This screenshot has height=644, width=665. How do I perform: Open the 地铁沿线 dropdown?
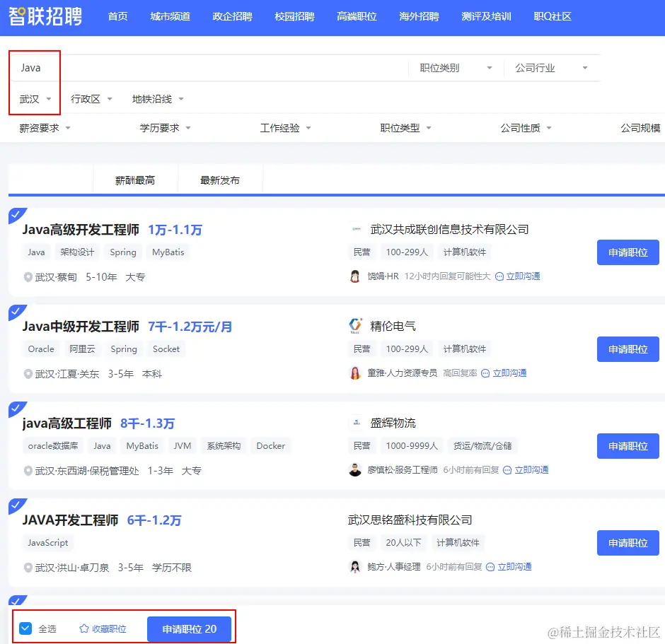pyautogui.click(x=158, y=99)
